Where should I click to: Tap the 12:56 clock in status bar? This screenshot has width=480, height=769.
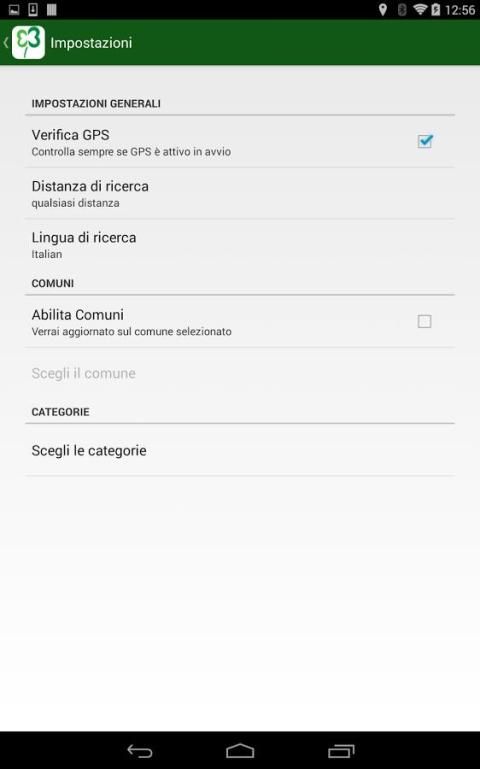pos(459,10)
